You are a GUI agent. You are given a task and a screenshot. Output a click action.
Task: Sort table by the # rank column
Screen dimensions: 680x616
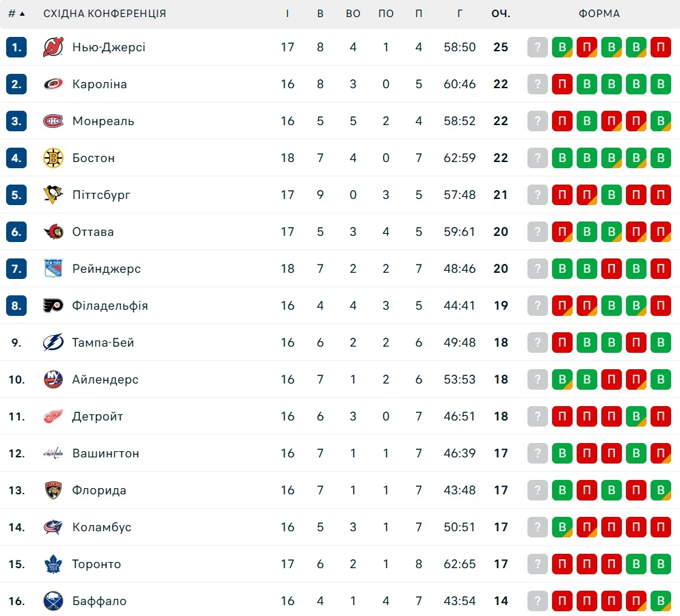[16, 14]
